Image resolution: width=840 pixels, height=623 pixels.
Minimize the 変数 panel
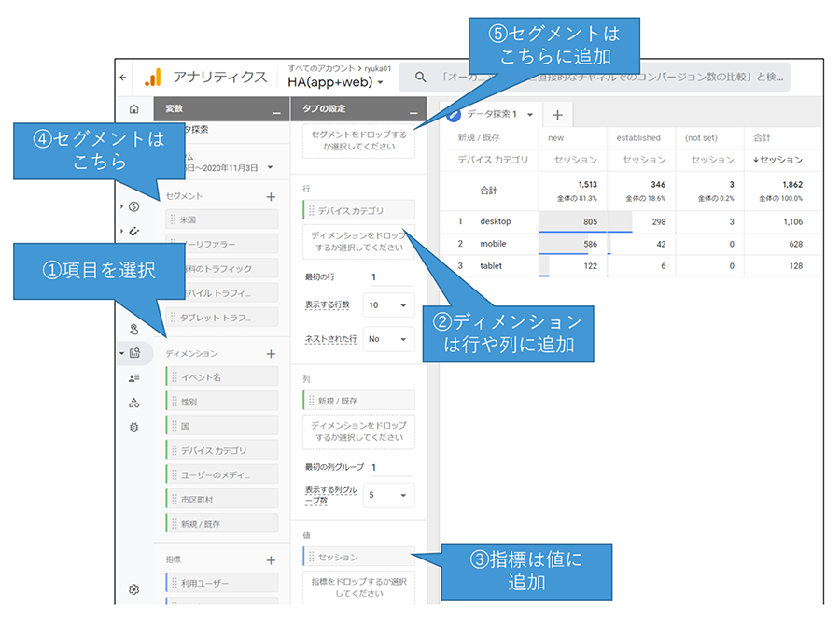tap(276, 111)
